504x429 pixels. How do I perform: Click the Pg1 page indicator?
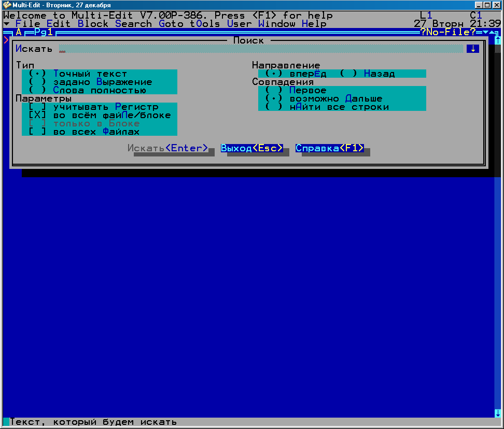(44, 32)
